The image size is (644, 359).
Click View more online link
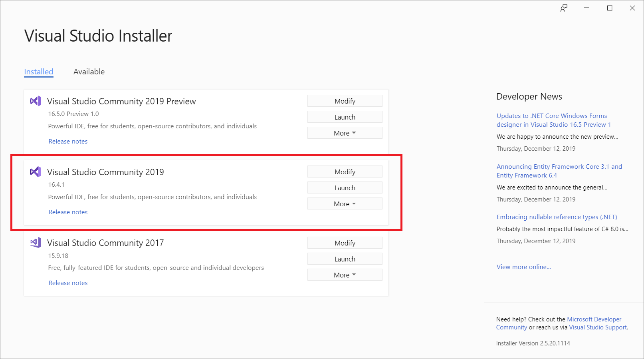[523, 267]
